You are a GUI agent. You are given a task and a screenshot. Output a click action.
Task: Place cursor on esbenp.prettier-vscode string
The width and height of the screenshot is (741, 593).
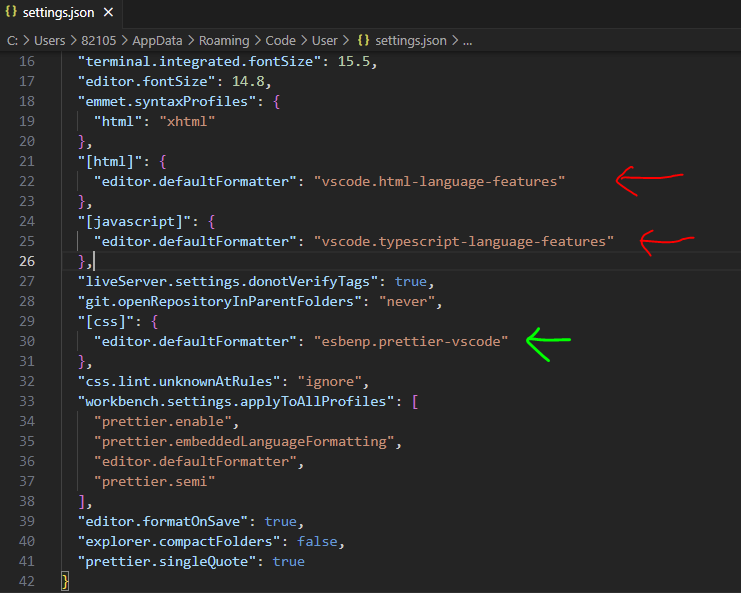[x=411, y=341]
